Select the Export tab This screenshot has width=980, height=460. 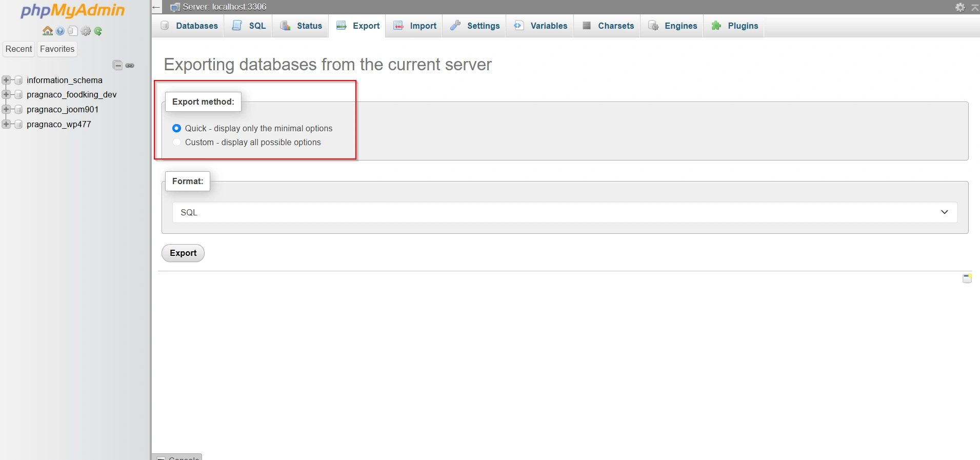pyautogui.click(x=358, y=26)
